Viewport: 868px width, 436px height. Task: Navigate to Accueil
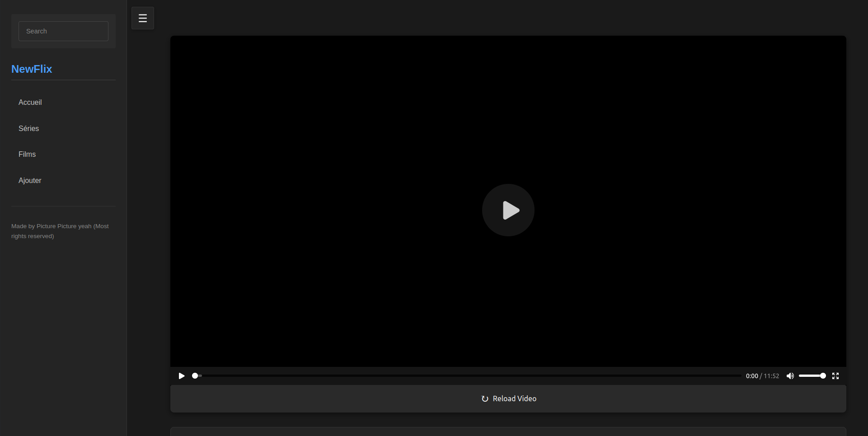(30, 103)
